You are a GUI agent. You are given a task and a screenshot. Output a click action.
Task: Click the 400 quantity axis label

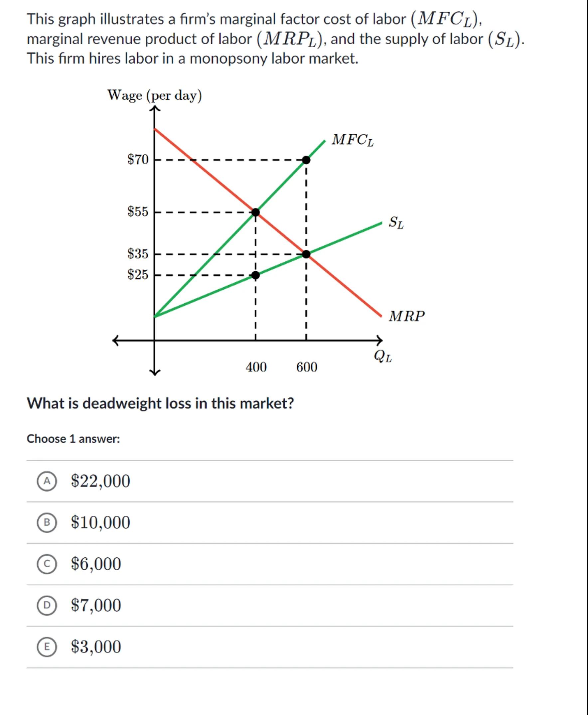pyautogui.click(x=256, y=367)
